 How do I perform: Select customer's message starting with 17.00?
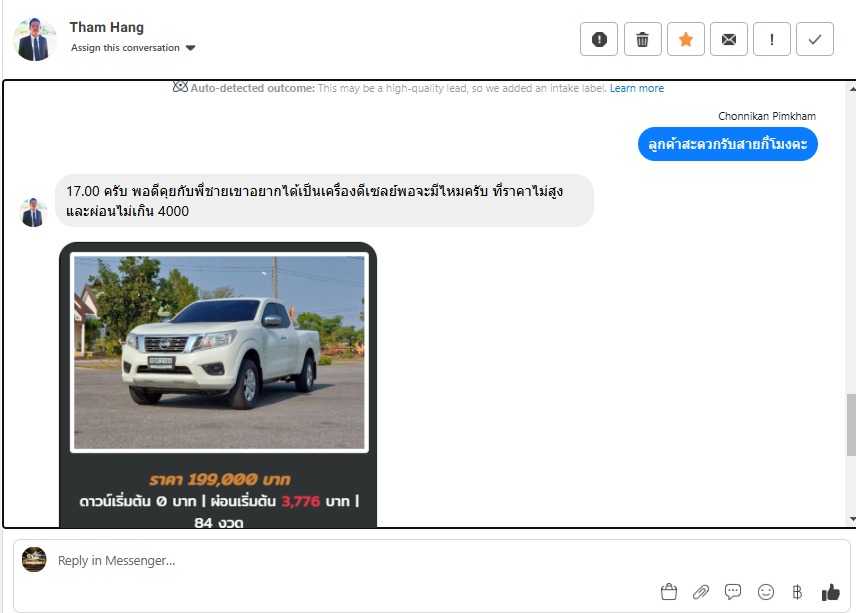(324, 201)
